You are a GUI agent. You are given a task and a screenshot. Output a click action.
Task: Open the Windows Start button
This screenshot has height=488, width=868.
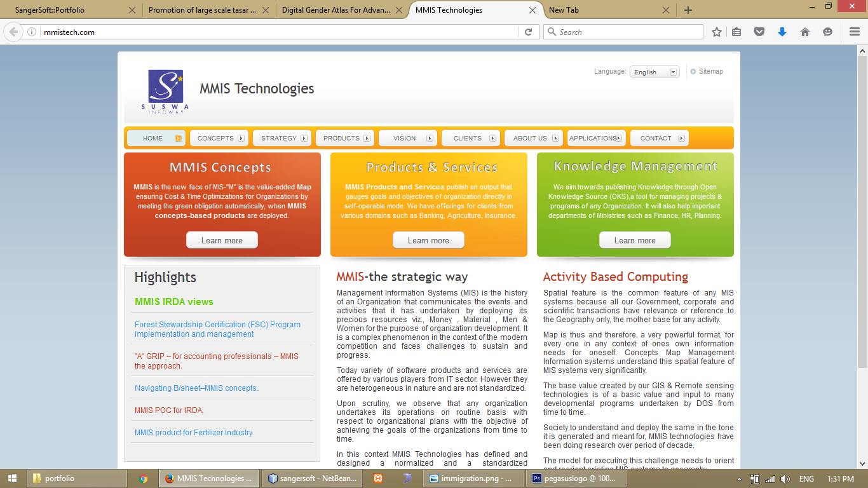point(13,478)
